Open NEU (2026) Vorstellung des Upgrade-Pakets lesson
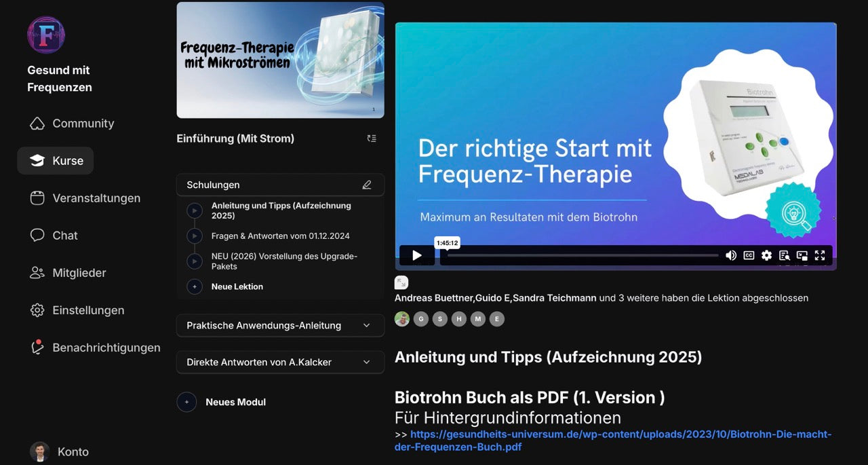Viewport: 868px width, 465px height. [284, 261]
